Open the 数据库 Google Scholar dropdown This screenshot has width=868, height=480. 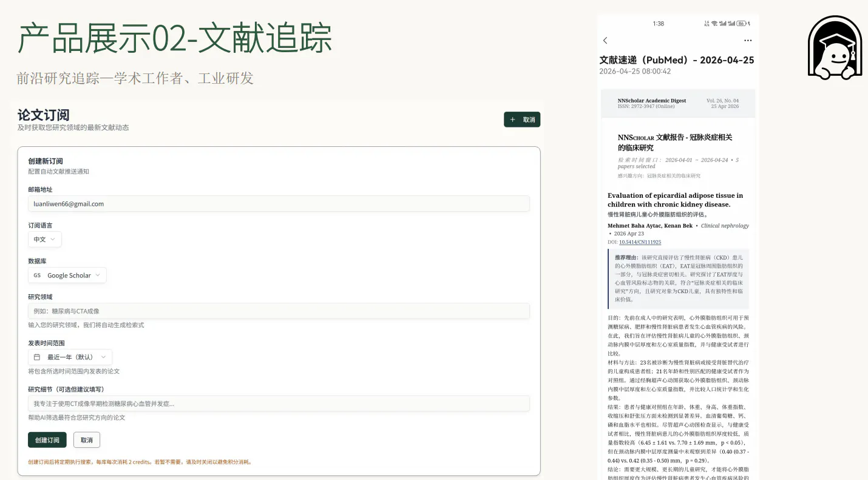click(67, 275)
